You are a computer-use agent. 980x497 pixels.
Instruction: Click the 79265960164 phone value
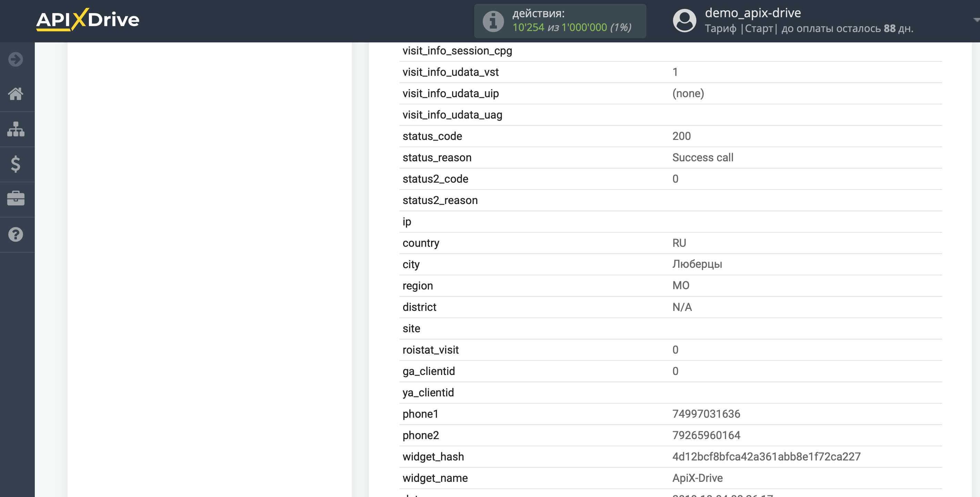coord(706,435)
